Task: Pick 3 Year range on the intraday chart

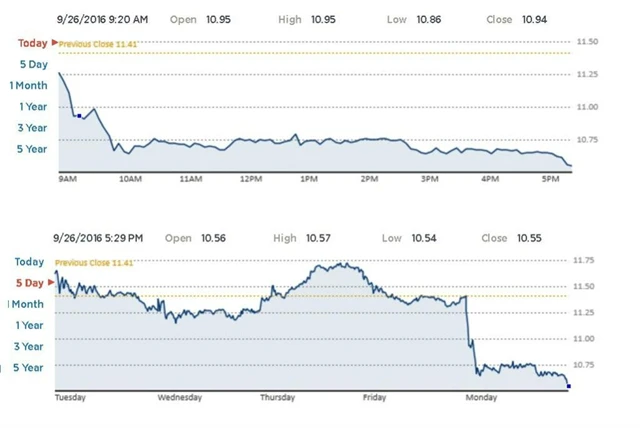Action: [x=33, y=127]
